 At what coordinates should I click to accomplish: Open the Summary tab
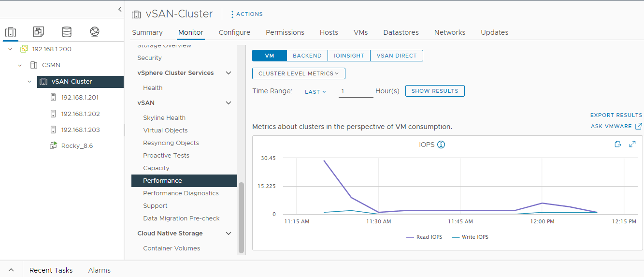pyautogui.click(x=147, y=32)
